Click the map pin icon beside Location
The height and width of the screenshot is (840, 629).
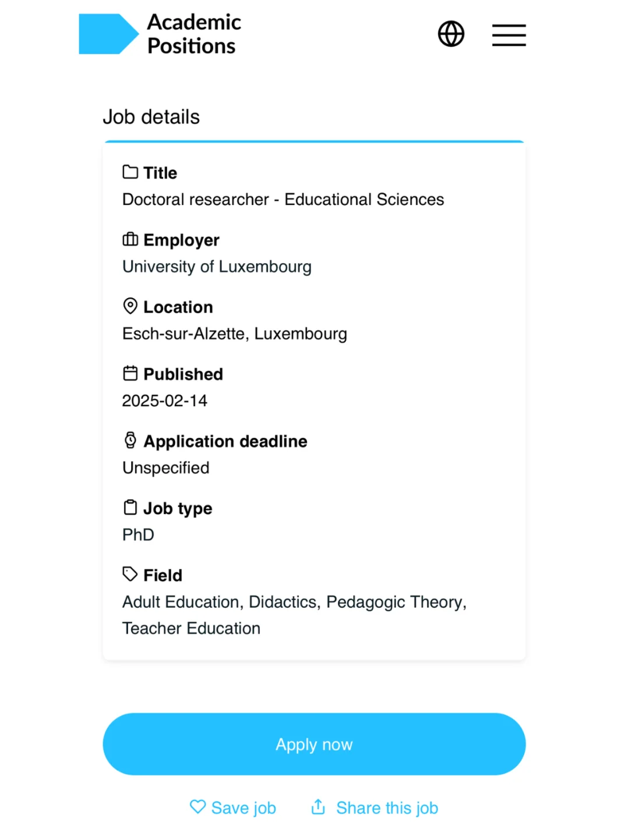[130, 306]
